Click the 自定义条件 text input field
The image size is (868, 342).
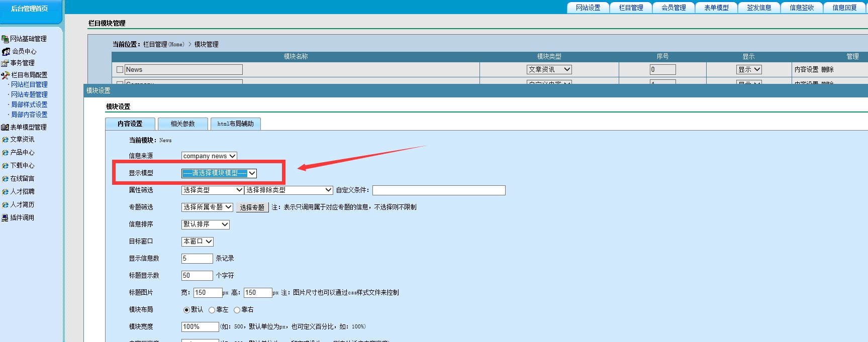tap(438, 190)
